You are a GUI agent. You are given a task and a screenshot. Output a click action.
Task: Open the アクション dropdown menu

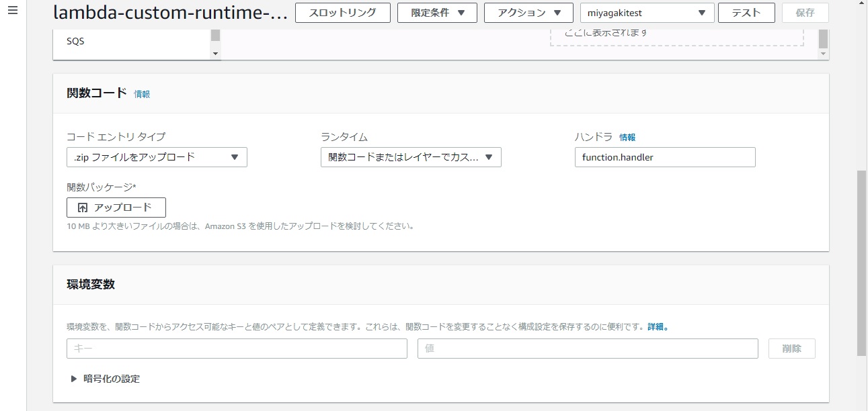pos(529,13)
